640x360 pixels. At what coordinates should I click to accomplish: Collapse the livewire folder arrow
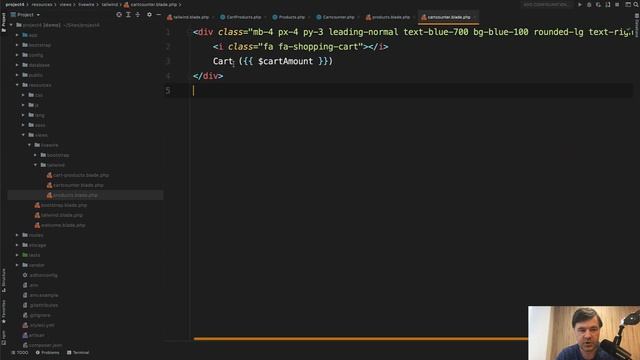tap(29, 145)
